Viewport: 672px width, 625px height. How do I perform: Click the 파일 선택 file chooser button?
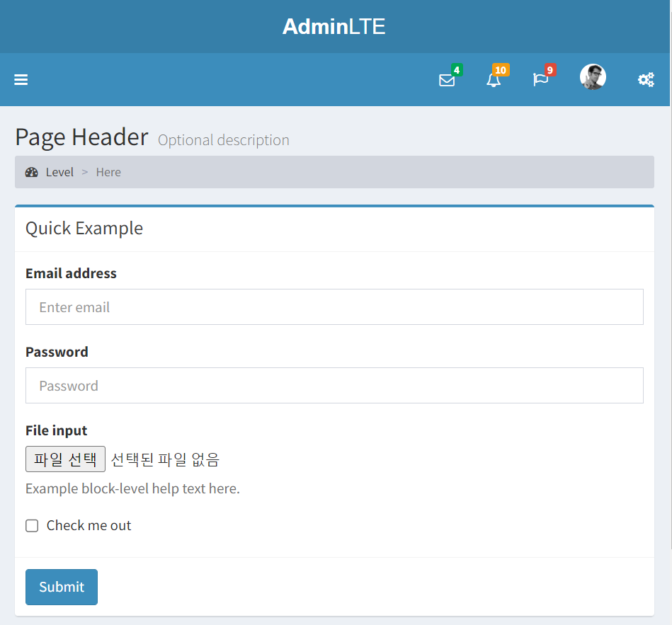pos(66,459)
